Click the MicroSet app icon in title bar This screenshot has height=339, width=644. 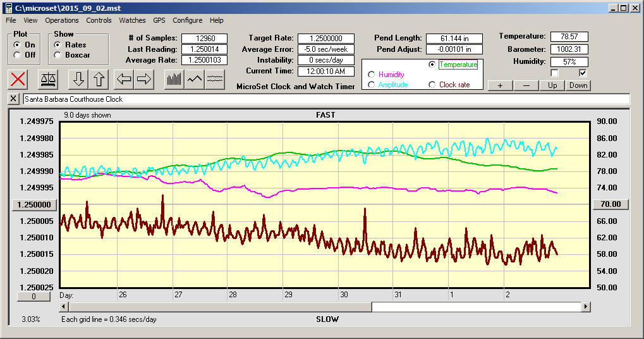[8, 8]
